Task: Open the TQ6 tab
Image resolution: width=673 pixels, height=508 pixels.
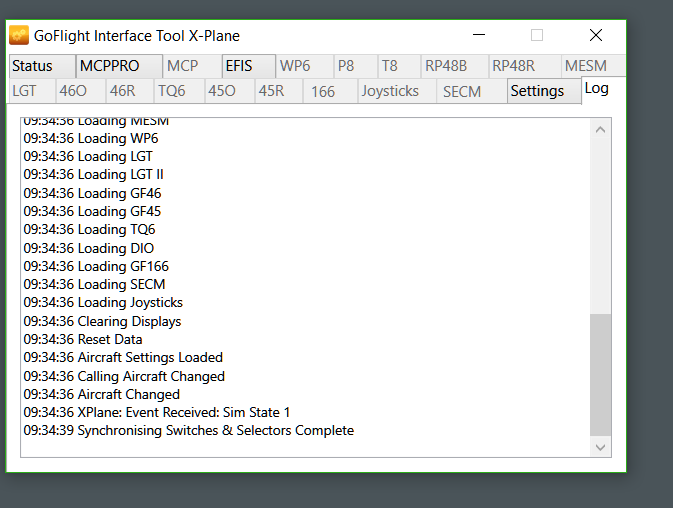Action: (x=171, y=91)
